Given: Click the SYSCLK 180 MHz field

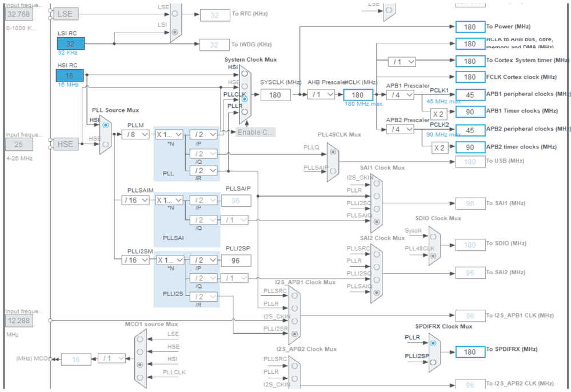Looking at the screenshot, I should [x=275, y=95].
